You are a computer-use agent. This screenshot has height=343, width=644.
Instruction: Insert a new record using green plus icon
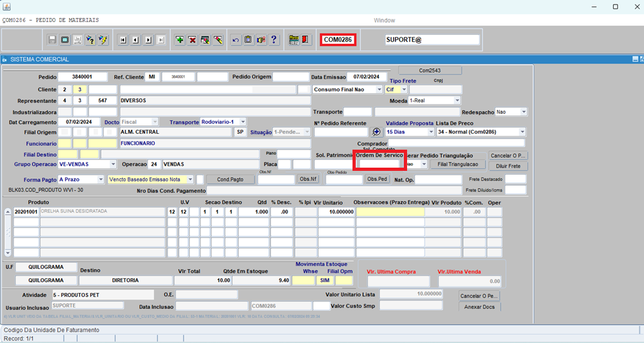(x=180, y=40)
